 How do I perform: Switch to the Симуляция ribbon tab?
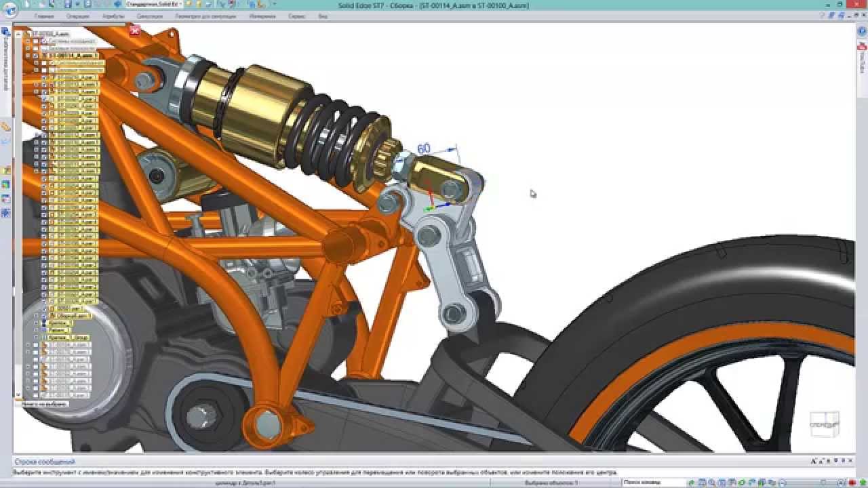(x=149, y=15)
